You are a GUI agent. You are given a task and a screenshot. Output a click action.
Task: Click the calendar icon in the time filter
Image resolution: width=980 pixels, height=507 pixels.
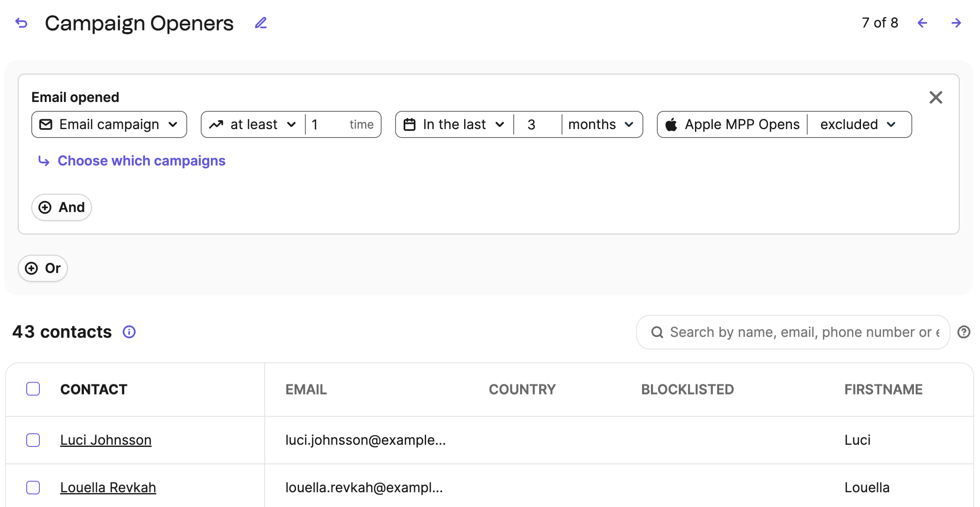point(410,124)
